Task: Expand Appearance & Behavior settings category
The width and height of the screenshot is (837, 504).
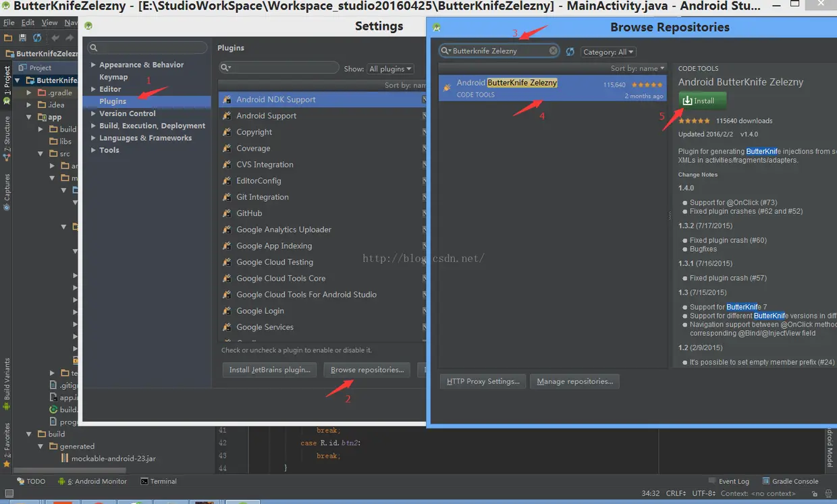Action: (94, 65)
